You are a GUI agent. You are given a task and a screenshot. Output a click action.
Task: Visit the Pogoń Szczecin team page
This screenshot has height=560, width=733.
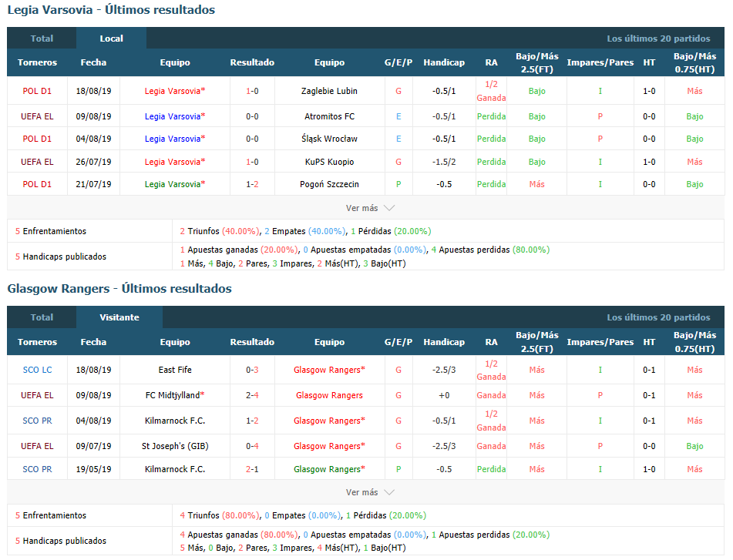(329, 184)
